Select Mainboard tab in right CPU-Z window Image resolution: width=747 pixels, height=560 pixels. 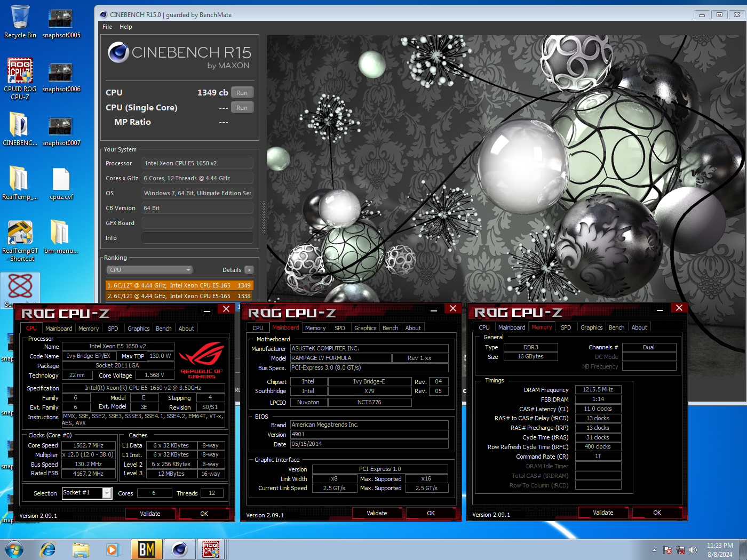point(512,327)
